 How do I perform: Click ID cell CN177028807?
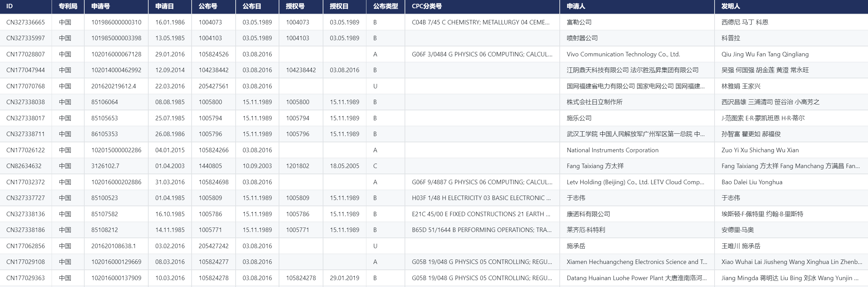[x=25, y=54]
